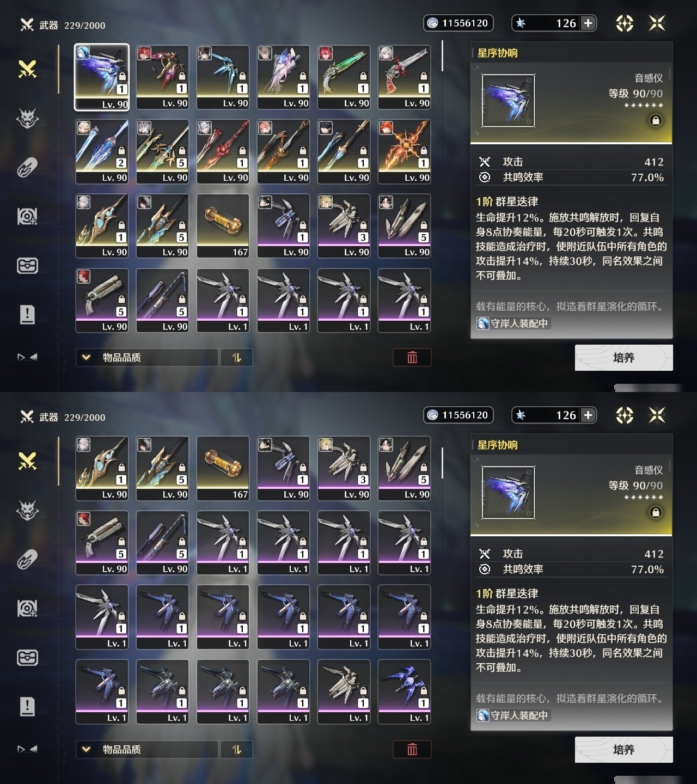697x784 pixels.
Task: Click the X-shaped close icon at top right
Action: (x=657, y=23)
